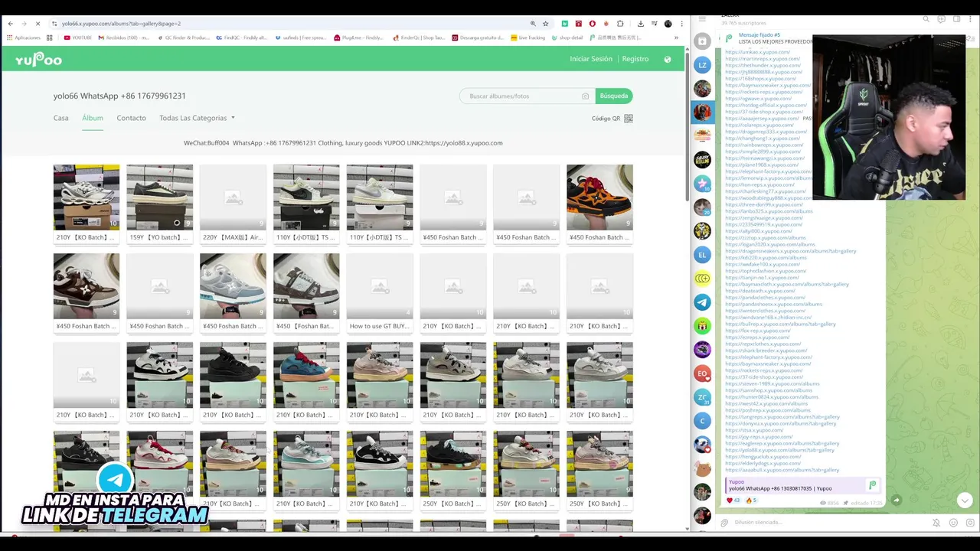Click the heart reaction with 43

[x=733, y=500]
